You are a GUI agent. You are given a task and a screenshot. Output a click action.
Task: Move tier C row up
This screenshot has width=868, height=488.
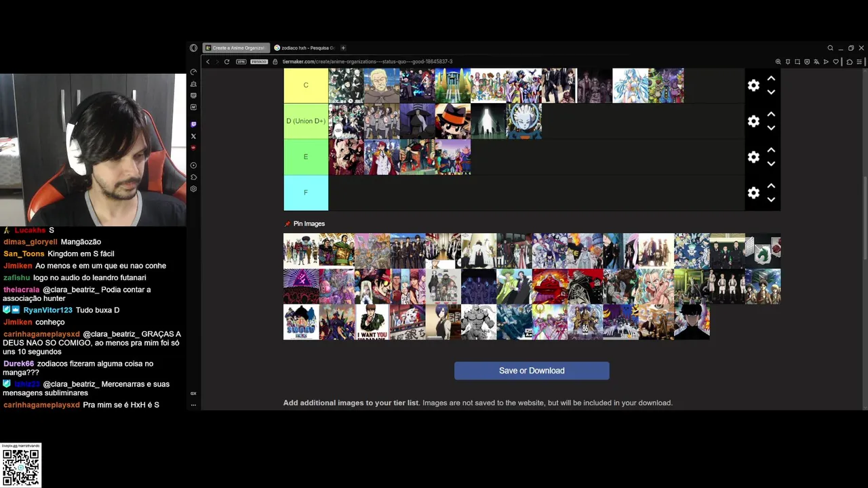[x=771, y=79]
